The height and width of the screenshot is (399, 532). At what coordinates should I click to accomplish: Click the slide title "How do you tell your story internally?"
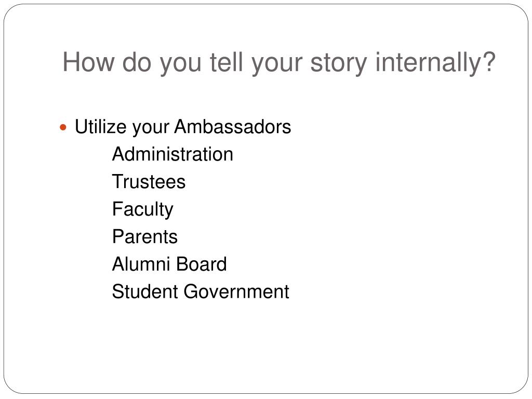tap(279, 63)
